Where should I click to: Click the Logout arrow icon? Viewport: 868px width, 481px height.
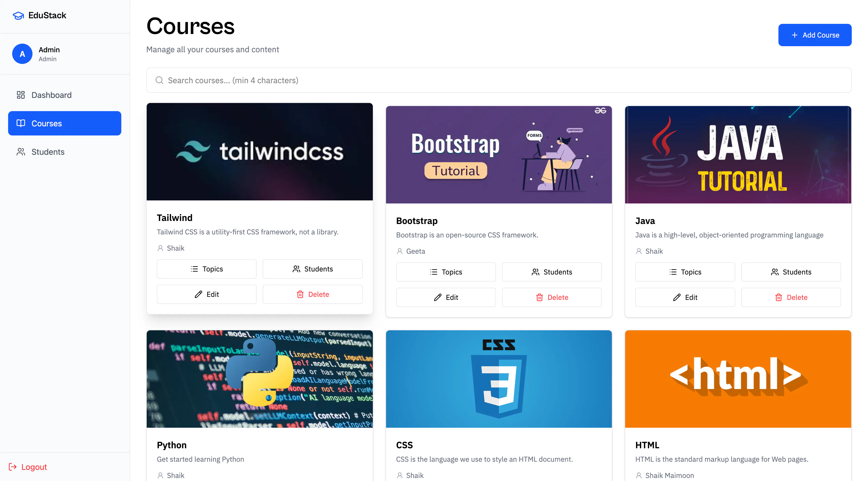[x=13, y=467]
